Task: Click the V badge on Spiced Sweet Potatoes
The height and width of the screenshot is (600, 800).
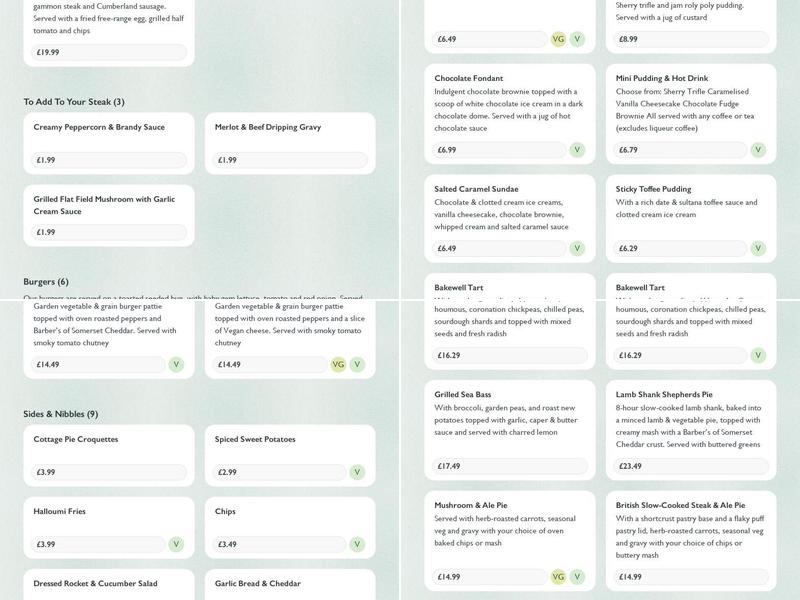Action: coord(357,472)
